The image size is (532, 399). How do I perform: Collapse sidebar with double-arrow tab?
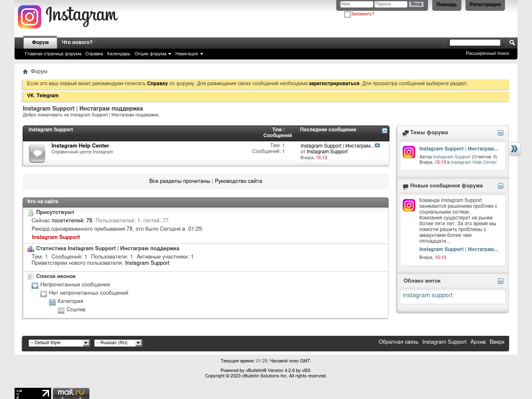click(515, 149)
